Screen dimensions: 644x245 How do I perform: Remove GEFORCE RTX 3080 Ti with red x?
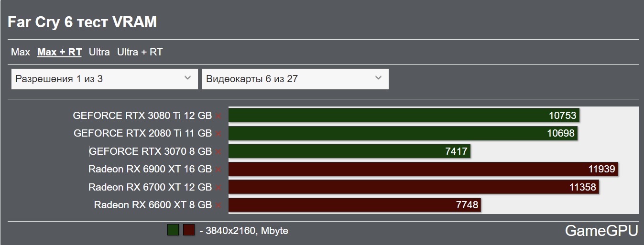tap(218, 116)
